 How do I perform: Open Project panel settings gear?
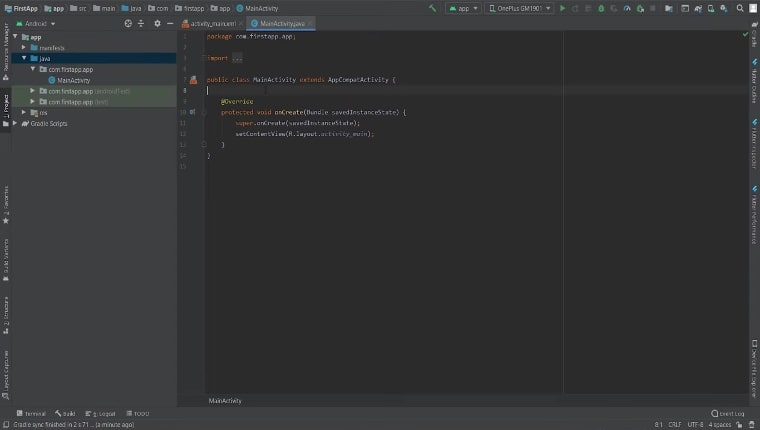coord(157,23)
